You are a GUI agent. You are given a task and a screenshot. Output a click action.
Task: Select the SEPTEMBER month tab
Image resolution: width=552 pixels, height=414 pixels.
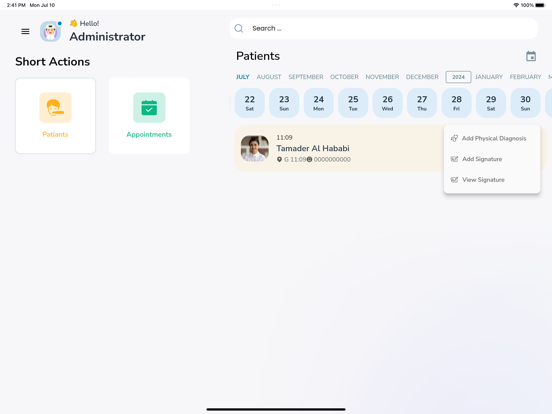(x=306, y=77)
